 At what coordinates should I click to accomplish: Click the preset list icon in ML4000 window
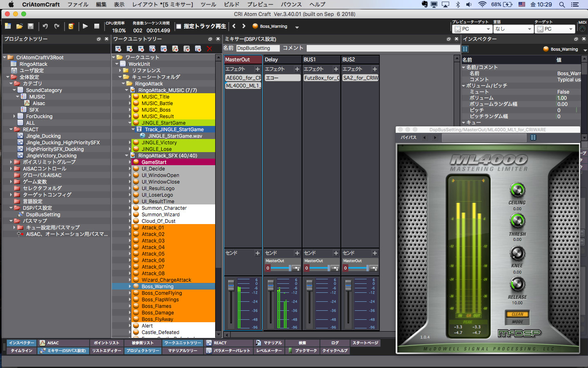click(533, 138)
